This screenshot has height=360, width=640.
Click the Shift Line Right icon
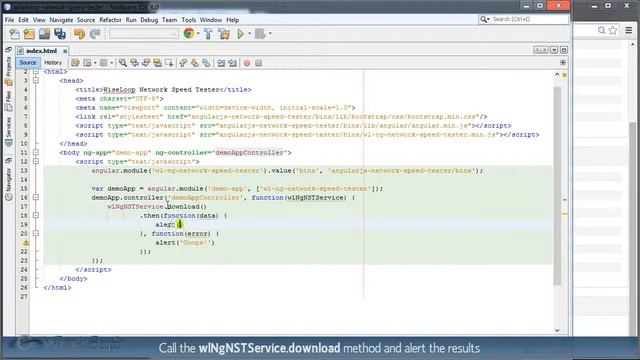tap(232, 63)
